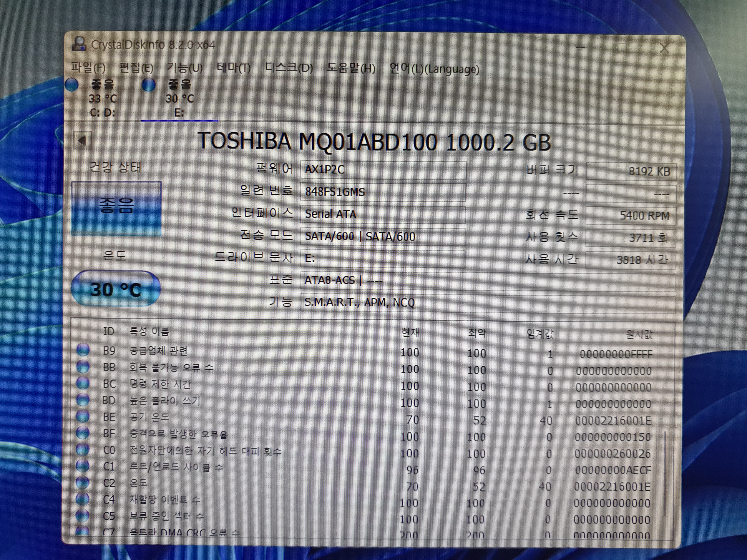Click the status circle of row C2
The height and width of the screenshot is (560, 747).
[82, 482]
